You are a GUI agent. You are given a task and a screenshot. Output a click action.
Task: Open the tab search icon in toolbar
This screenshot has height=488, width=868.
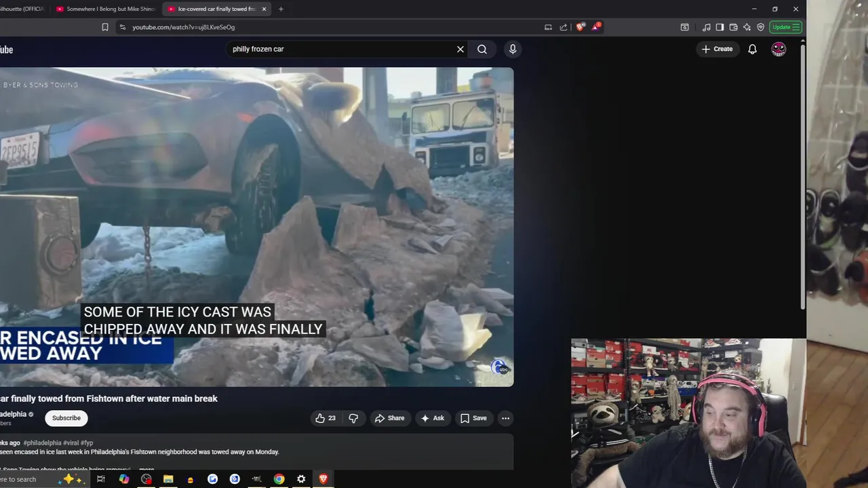(x=685, y=27)
